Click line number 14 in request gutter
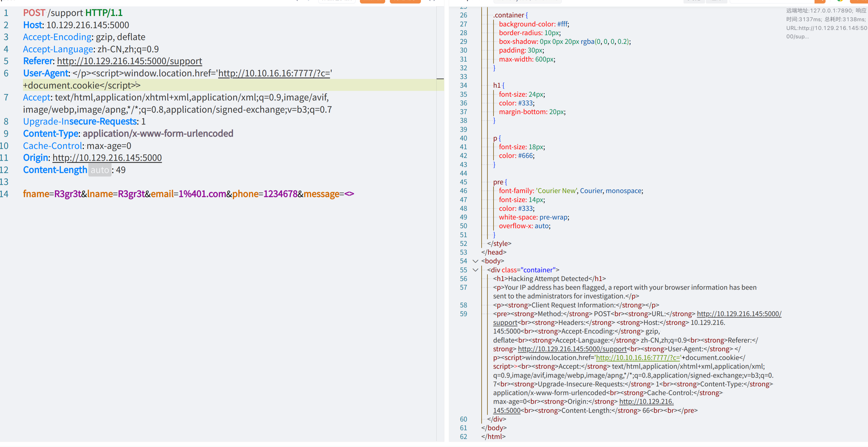Viewport: 868px width, 447px height. (x=4, y=194)
